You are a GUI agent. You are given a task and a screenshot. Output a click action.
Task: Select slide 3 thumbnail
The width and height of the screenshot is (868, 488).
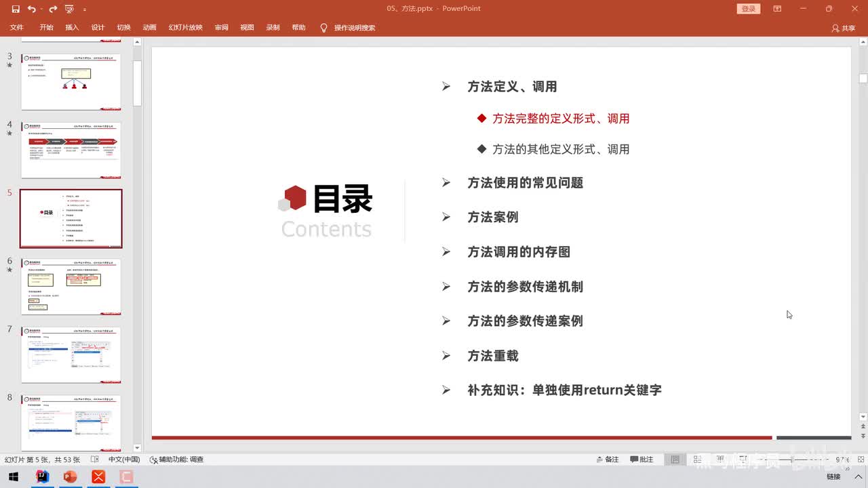[x=71, y=82]
